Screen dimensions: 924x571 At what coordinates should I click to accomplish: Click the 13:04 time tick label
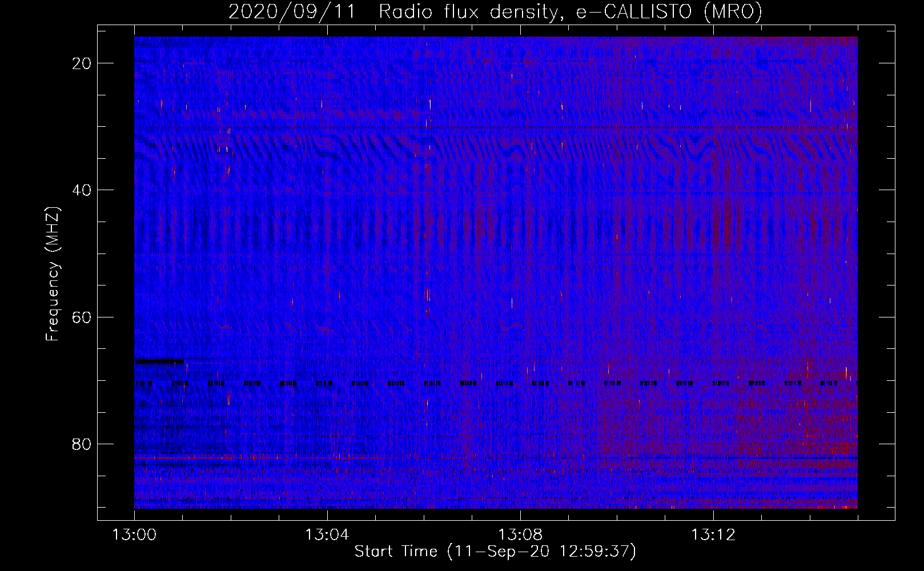tap(327, 535)
